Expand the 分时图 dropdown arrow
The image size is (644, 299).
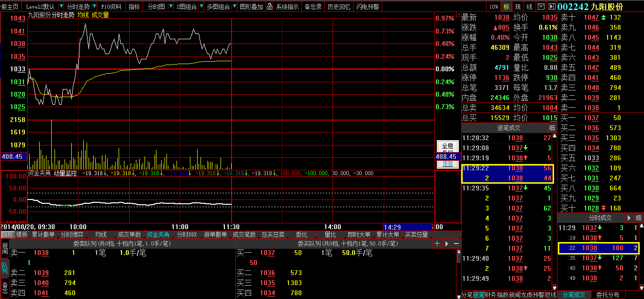[170, 7]
